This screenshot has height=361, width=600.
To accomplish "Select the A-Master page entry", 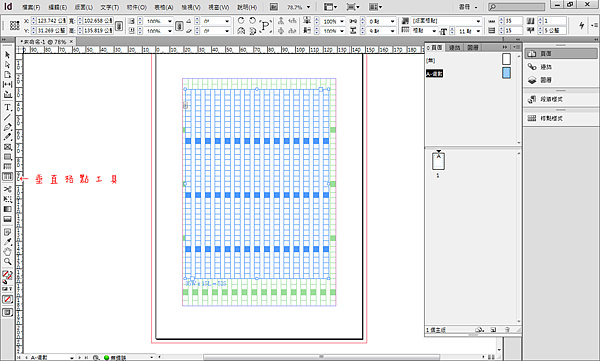I will [434, 74].
